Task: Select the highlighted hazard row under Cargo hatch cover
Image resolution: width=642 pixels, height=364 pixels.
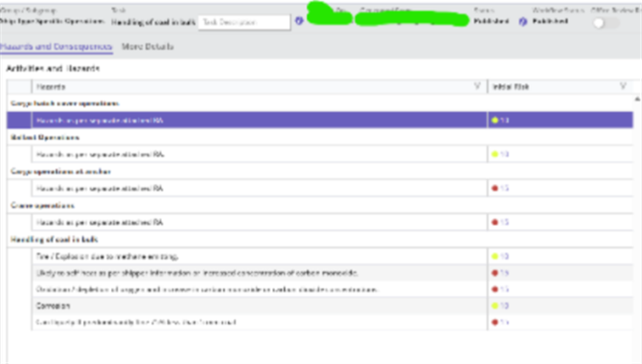Action: [320, 120]
